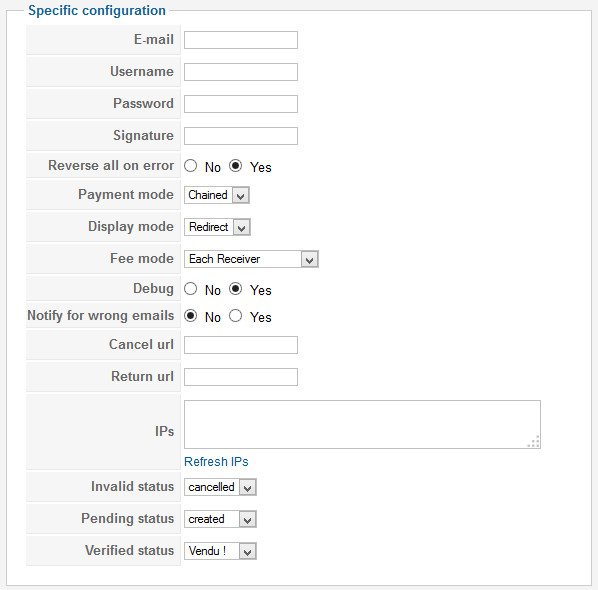The image size is (598, 590).
Task: Focus the Password text box
Action: point(241,104)
